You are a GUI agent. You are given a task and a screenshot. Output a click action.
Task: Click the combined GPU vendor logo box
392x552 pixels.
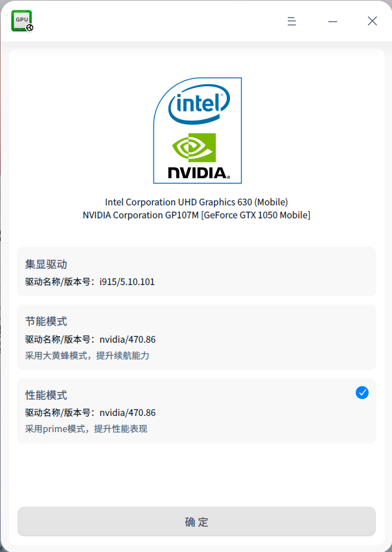196,130
